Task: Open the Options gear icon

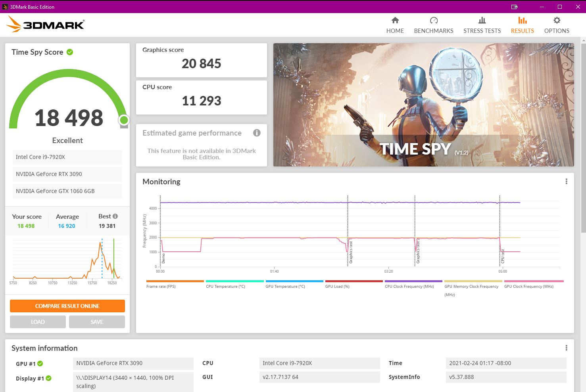Action: point(556,21)
